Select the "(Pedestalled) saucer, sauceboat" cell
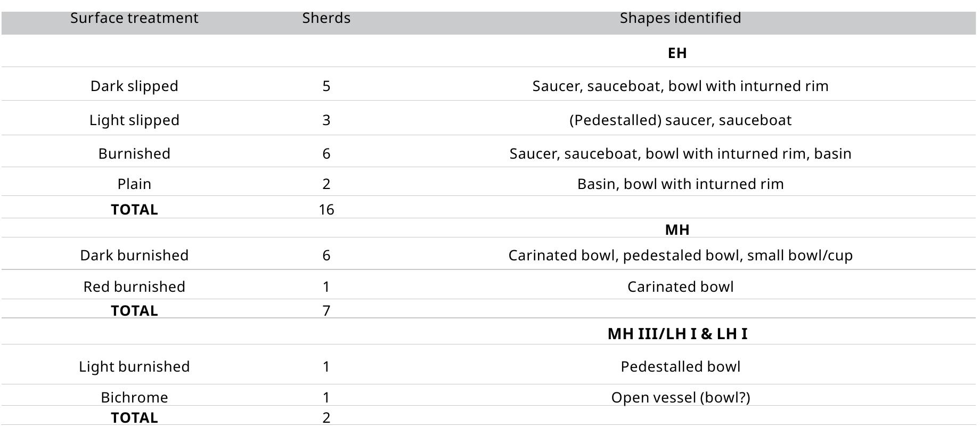Image resolution: width=980 pixels, height=427 pixels. pyautogui.click(x=680, y=120)
